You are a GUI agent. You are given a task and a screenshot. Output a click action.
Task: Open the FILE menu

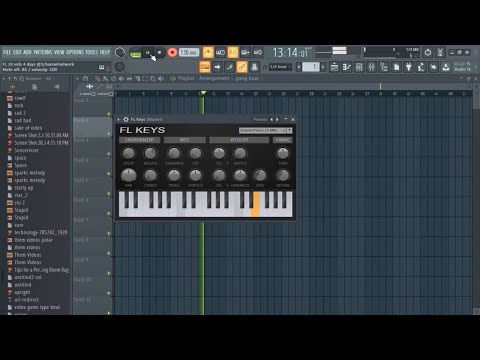7,52
